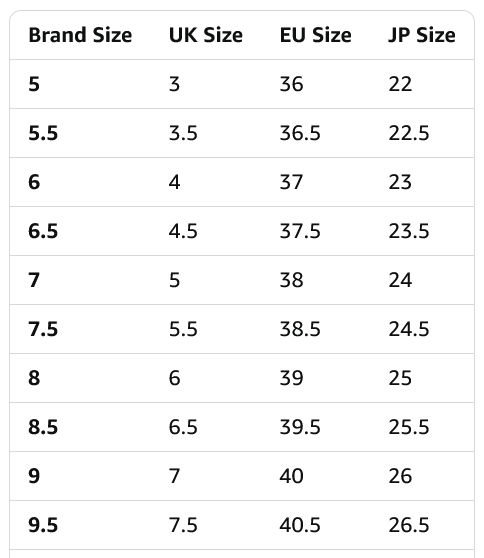Image resolution: width=484 pixels, height=558 pixels.
Task: Click JP size 25 cell
Action: 400,378
